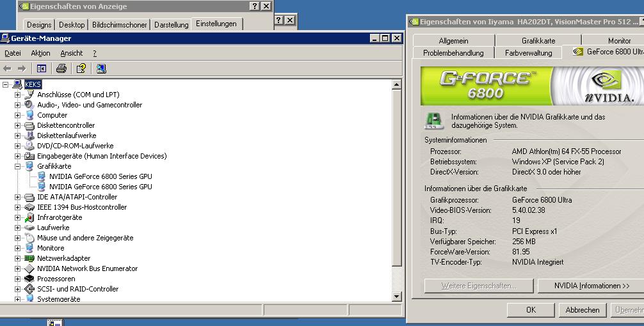This screenshot has height=326, width=644.
Task: Click the SCSI- und RAID-Controller icon
Action: [29, 289]
